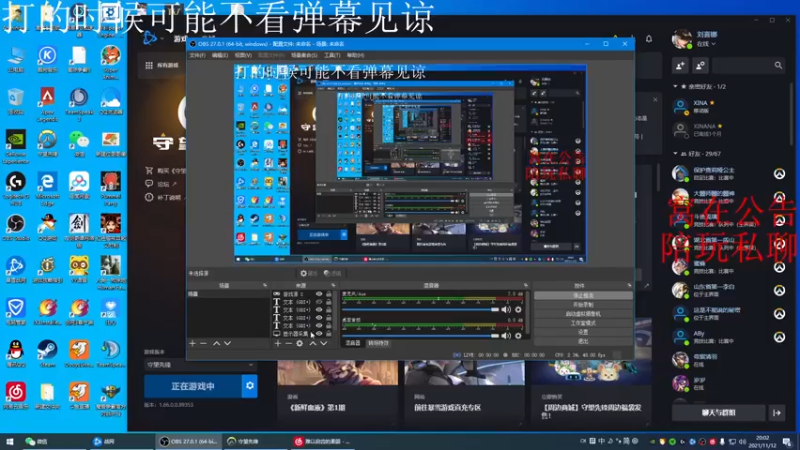The width and height of the screenshot is (800, 450).
Task: Toggle eye on bottom 文本 (GDI+) source
Action: coord(319,326)
